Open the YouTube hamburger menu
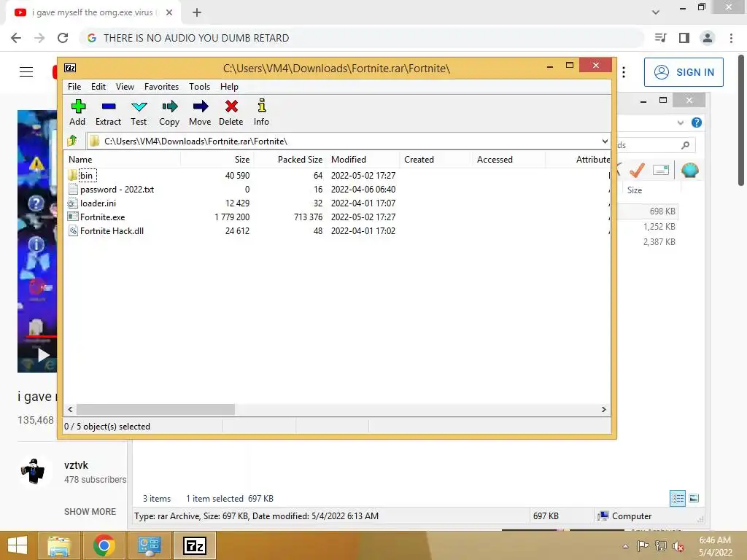 pyautogui.click(x=26, y=72)
